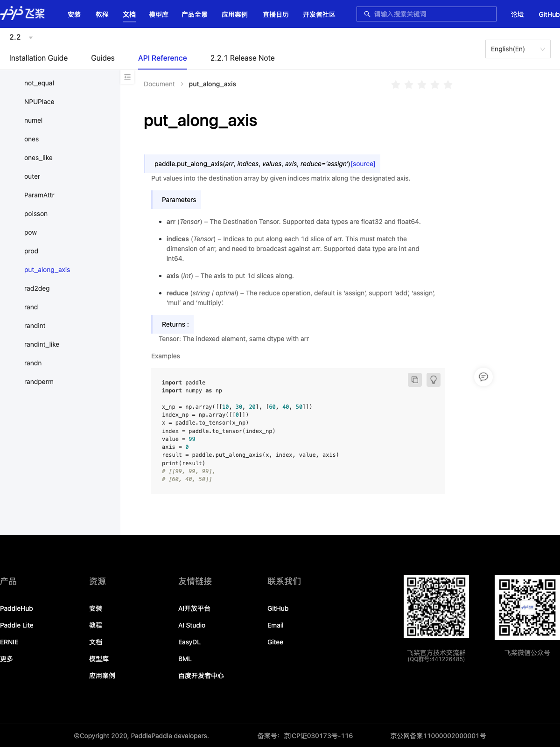
Task: Select numel in the sidebar
Action: [34, 120]
